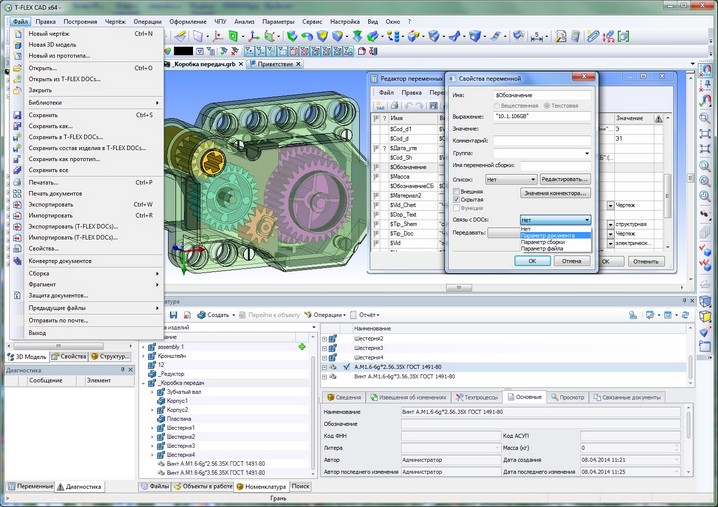Viewport: 718px width, 507px height.
Task: Click the VAR new variable icon in editor
Action: point(380,105)
